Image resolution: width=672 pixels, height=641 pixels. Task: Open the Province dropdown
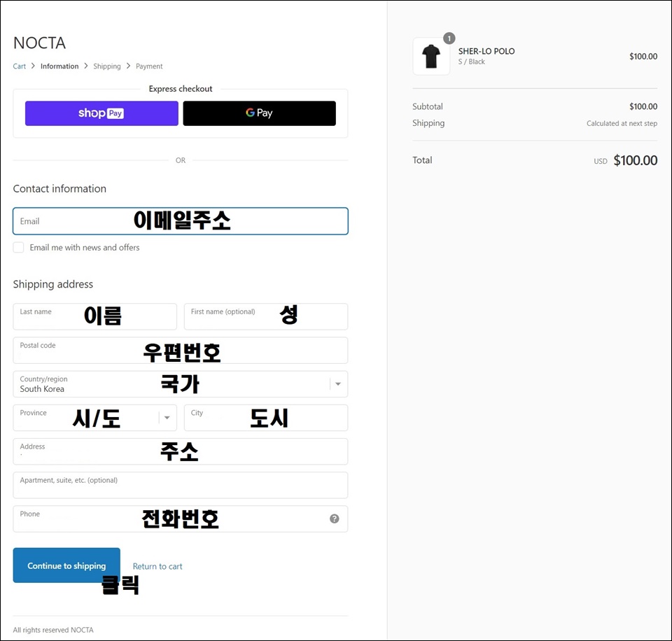coord(94,418)
